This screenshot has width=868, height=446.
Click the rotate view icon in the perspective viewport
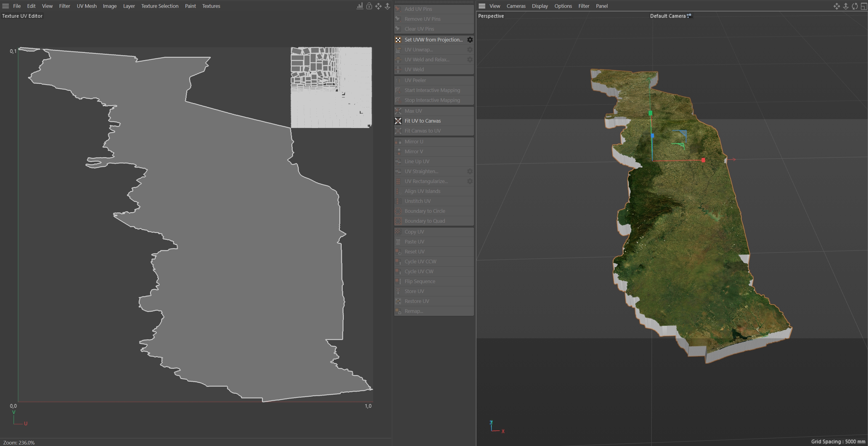855,6
